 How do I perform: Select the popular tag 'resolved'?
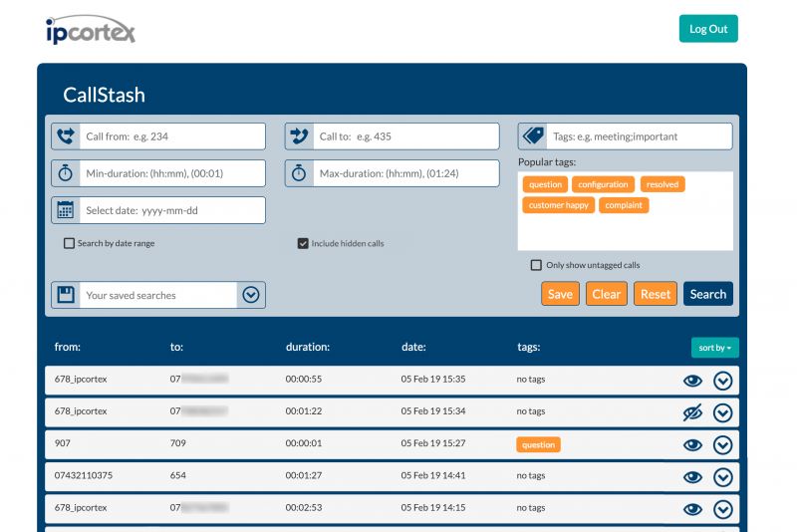pyautogui.click(x=663, y=184)
